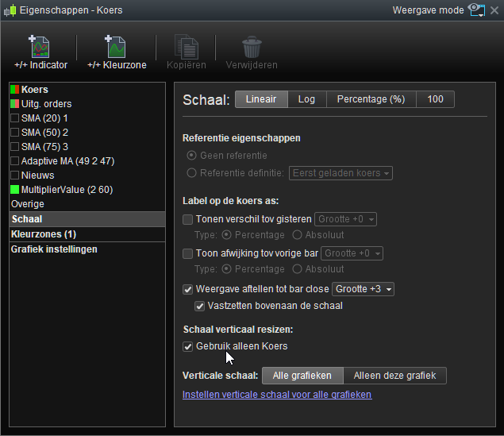Toggle Vastzetten bovenaan de schaal checkbox
The height and width of the screenshot is (436, 504).
pos(200,306)
